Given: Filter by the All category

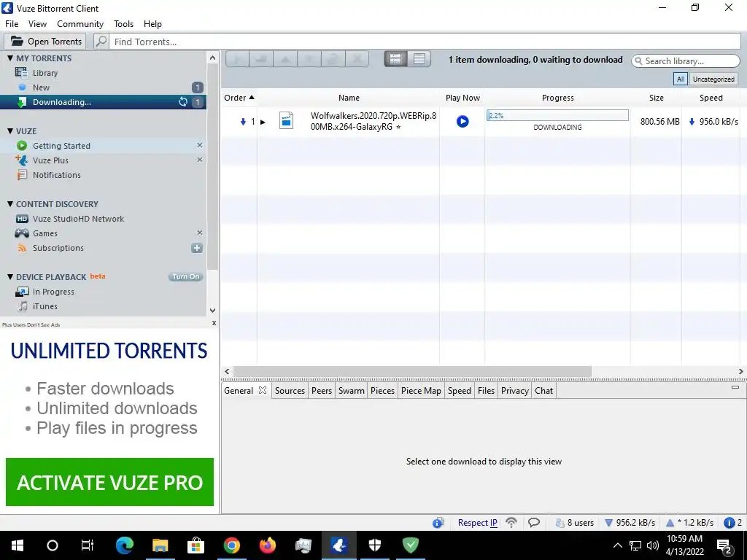Looking at the screenshot, I should coord(681,79).
